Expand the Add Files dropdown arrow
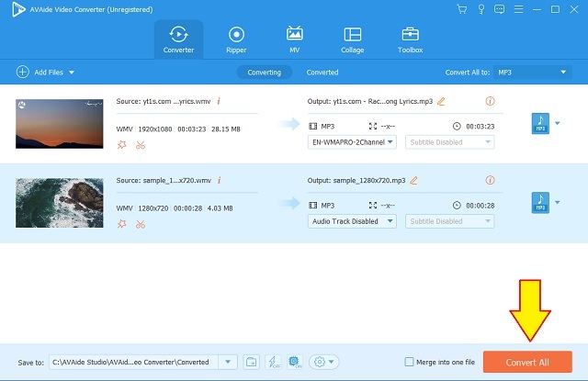The image size is (588, 381). point(72,73)
